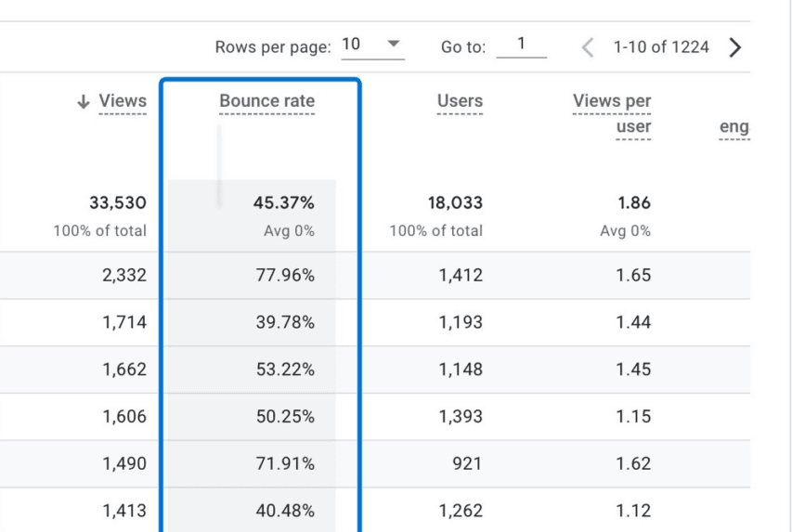Go to the next page of results
The width and height of the screenshot is (792, 532).
coord(735,47)
